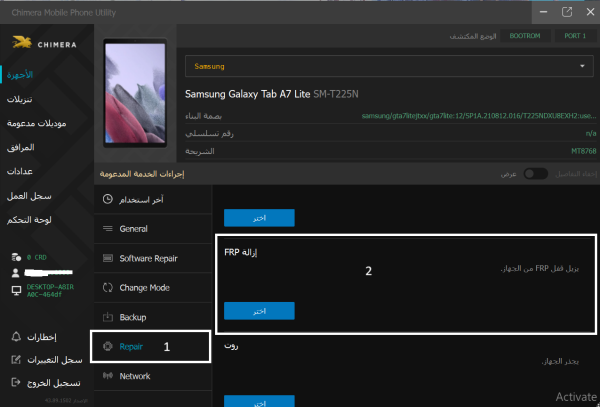The height and width of the screenshot is (407, 600).
Task: Click the credits coins icon
Action: 16,257
